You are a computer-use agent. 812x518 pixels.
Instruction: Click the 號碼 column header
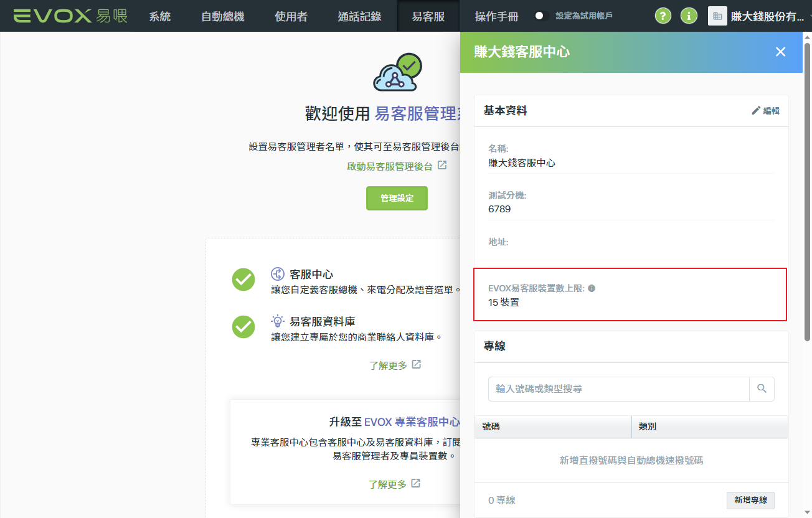click(553, 427)
